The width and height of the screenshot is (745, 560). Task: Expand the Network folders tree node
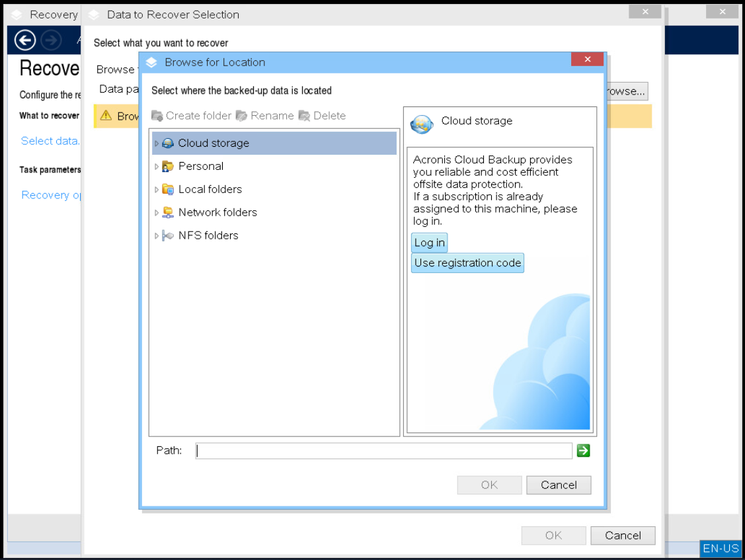pyautogui.click(x=156, y=212)
